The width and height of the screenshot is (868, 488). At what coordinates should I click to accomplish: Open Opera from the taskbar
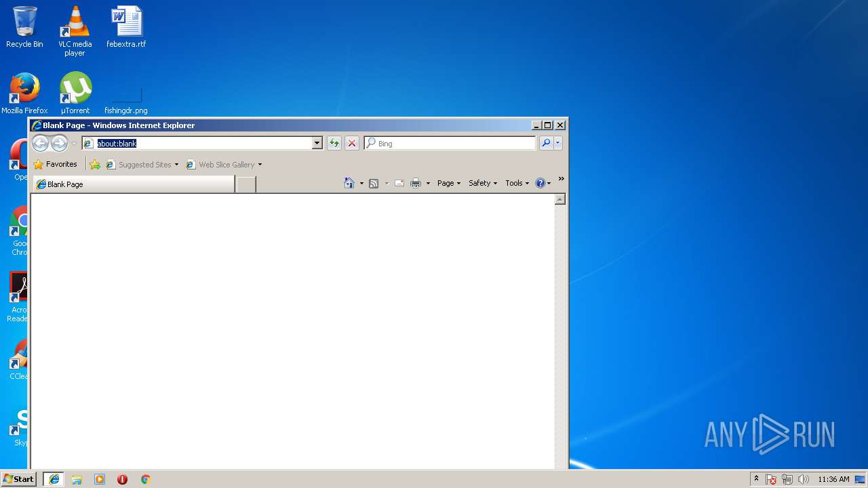pos(122,479)
